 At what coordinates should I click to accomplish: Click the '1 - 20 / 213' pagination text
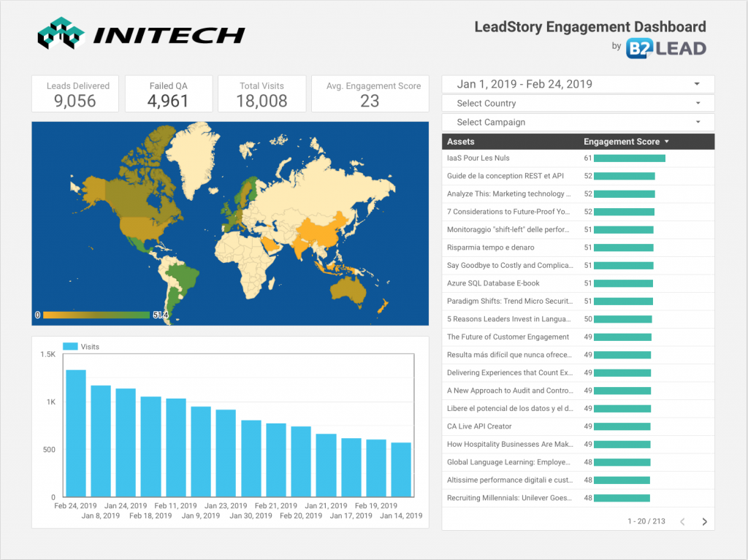(x=646, y=521)
